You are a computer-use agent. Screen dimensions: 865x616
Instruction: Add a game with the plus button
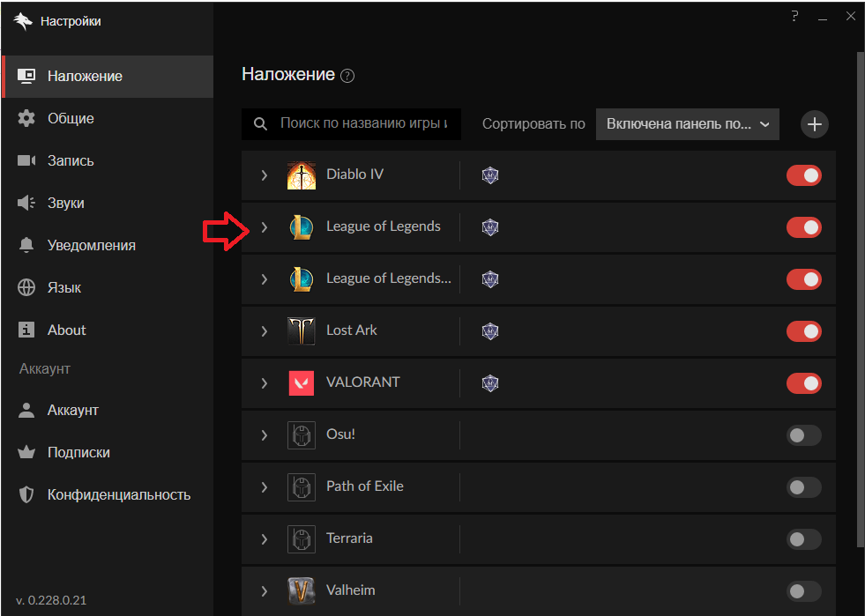pyautogui.click(x=814, y=124)
